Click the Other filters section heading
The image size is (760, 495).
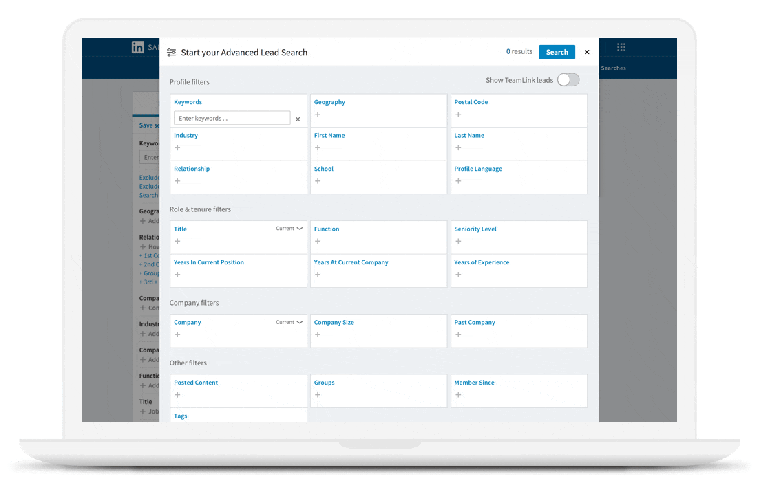coord(188,363)
